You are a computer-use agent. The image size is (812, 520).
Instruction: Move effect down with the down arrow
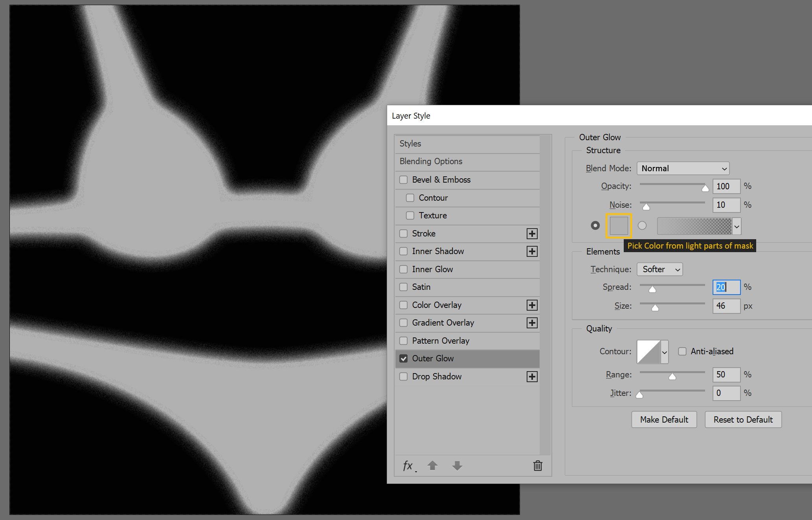pyautogui.click(x=457, y=465)
